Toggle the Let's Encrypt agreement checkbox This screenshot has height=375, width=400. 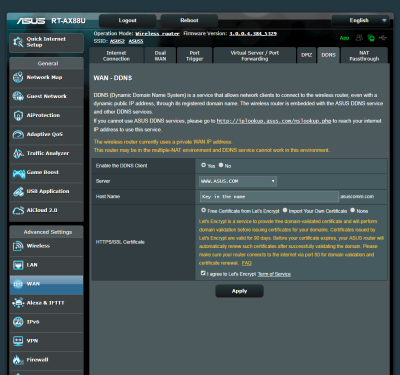tap(203, 273)
